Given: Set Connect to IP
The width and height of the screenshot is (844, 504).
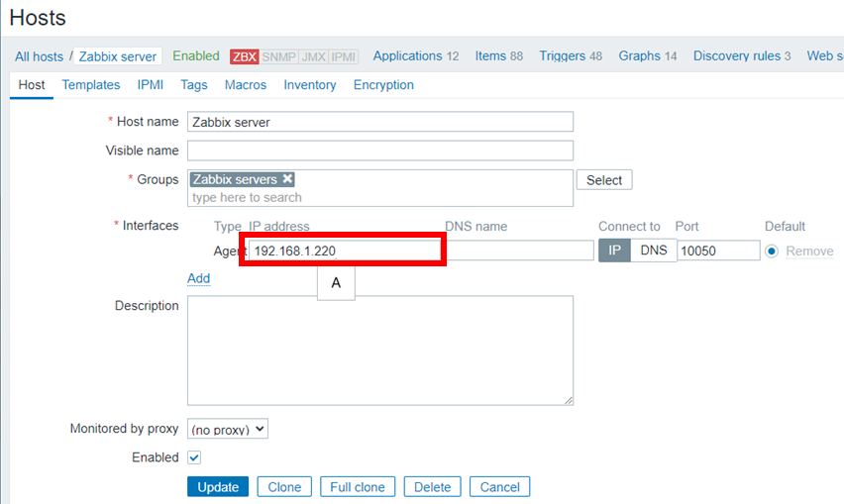Looking at the screenshot, I should 614,251.
